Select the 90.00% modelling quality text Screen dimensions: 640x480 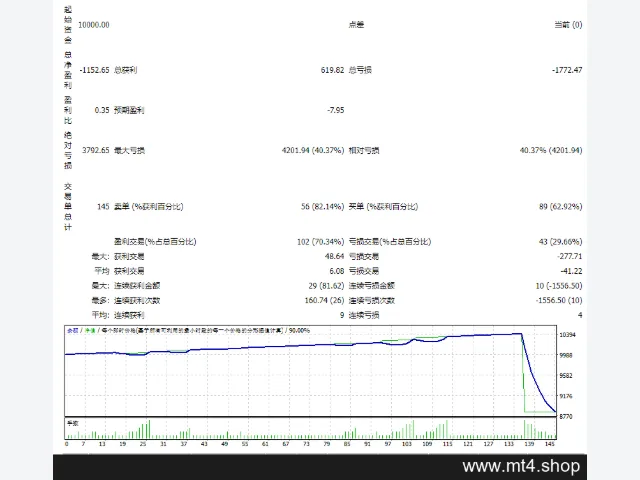coord(299,330)
